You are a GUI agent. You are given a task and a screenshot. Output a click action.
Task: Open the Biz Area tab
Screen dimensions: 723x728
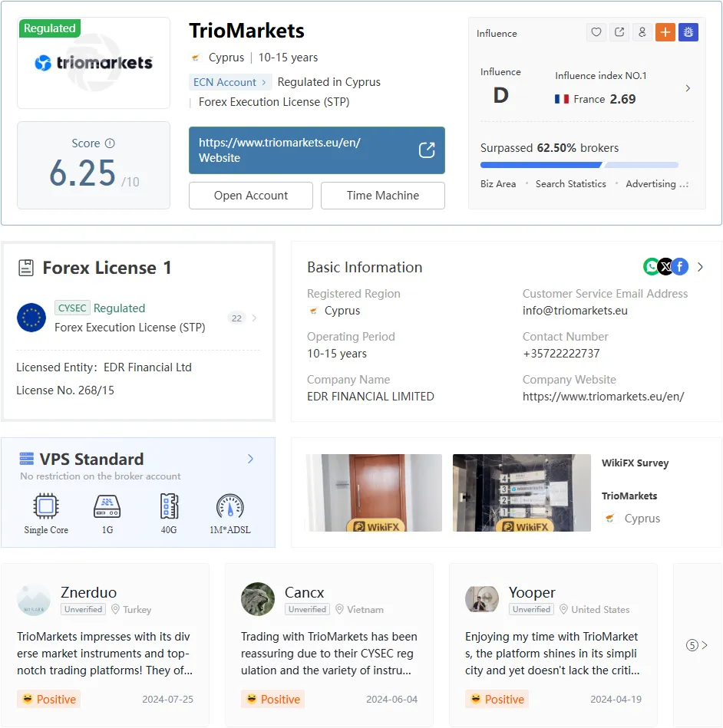[498, 184]
